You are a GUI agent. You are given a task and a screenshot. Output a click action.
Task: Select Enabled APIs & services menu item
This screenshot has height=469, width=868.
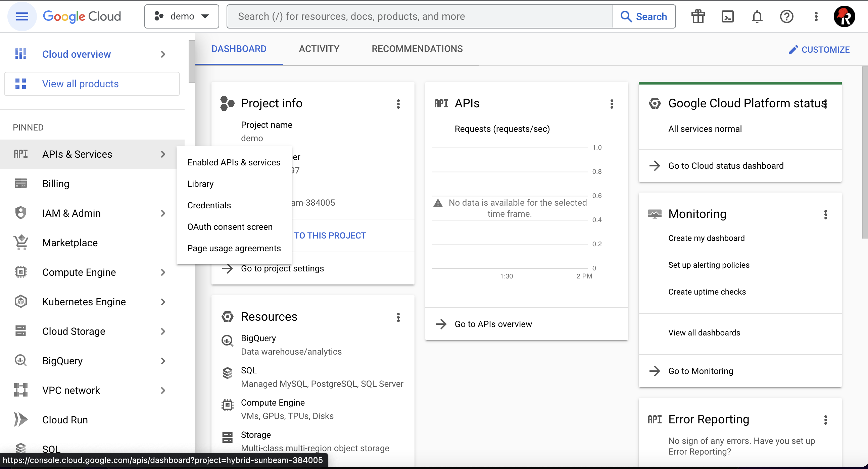[234, 162]
